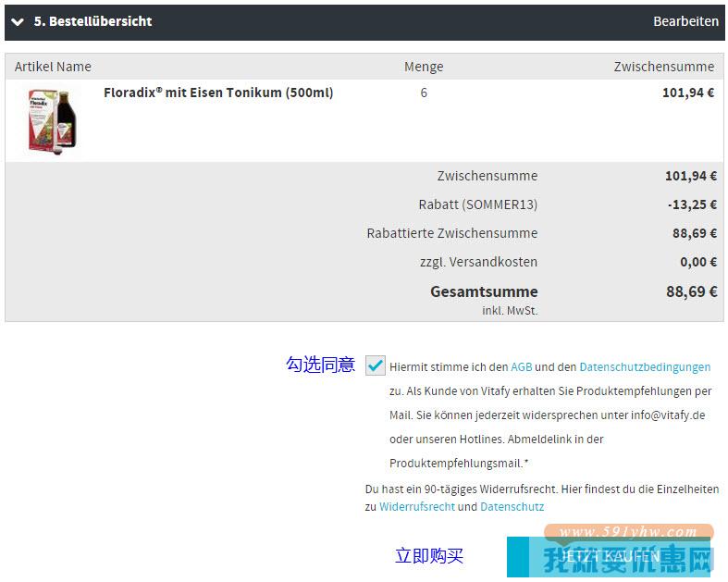Open the Datenschutz link

512,507
